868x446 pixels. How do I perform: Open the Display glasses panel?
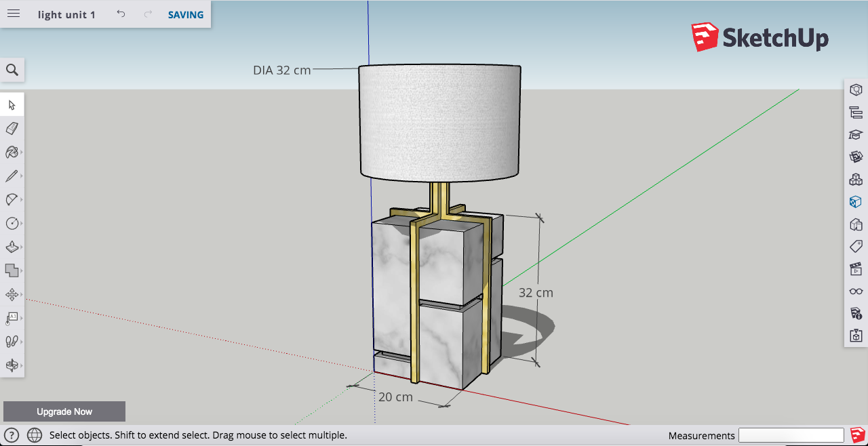click(856, 291)
